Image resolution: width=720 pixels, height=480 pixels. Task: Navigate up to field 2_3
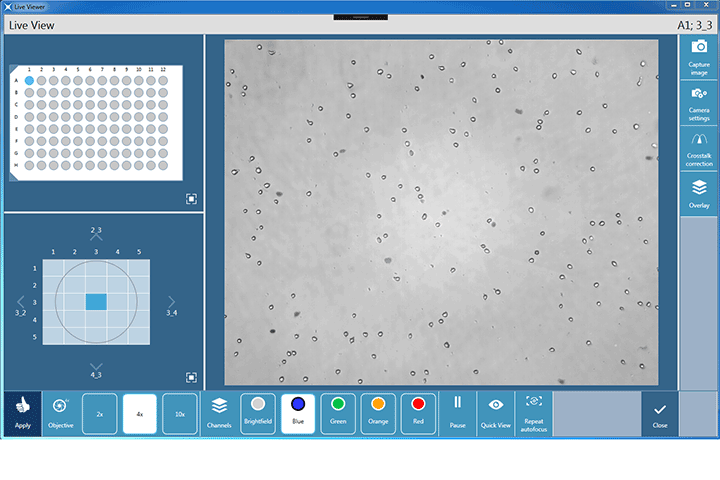click(96, 238)
